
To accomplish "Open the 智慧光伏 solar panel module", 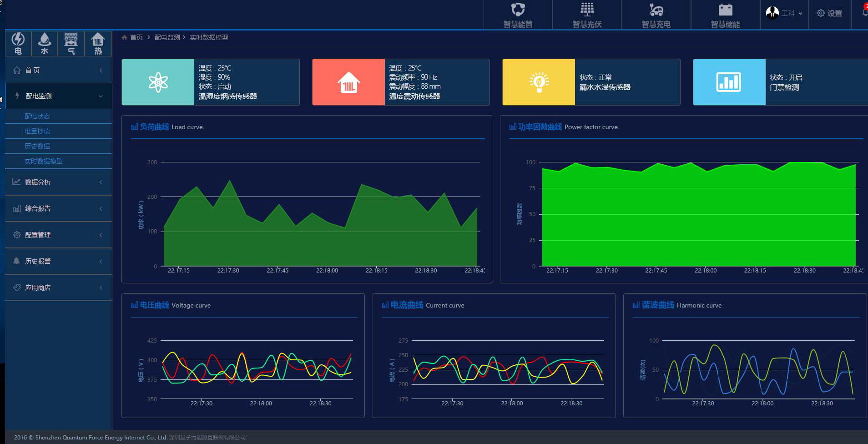I will click(587, 15).
